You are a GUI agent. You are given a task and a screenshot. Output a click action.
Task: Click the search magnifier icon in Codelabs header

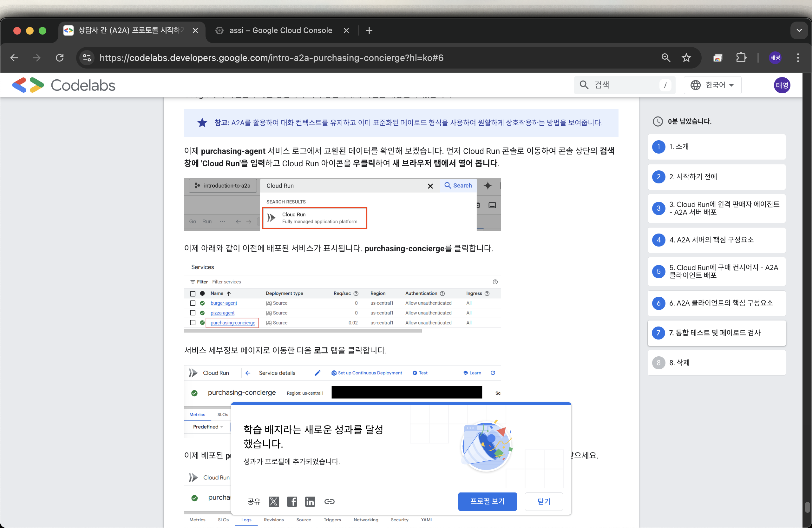584,85
